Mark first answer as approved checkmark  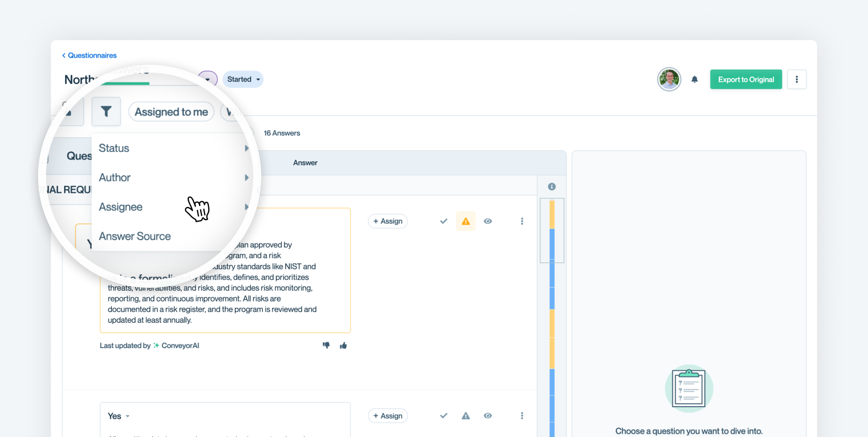tap(444, 221)
